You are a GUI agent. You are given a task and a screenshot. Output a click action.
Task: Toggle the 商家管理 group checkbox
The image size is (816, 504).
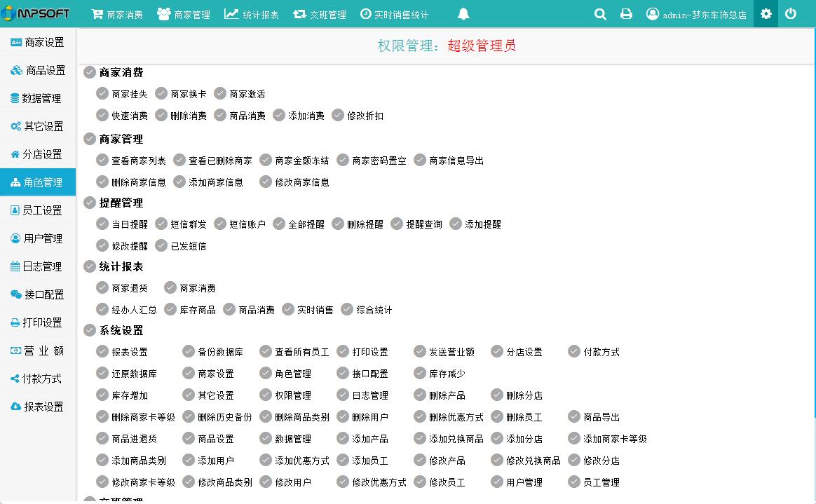tap(90, 139)
